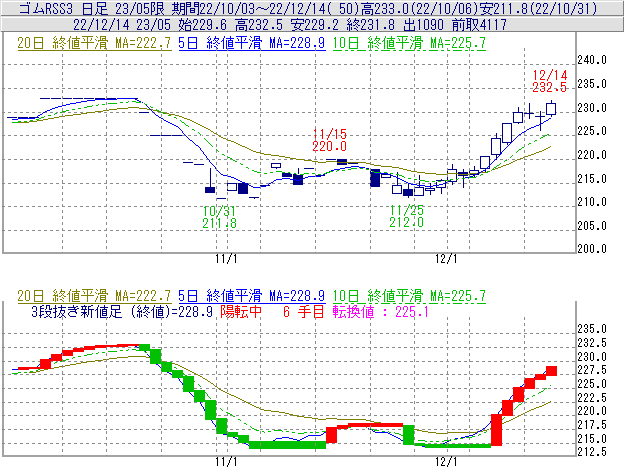Click the low price '安229.2'
The image size is (624, 475).
coord(315,25)
